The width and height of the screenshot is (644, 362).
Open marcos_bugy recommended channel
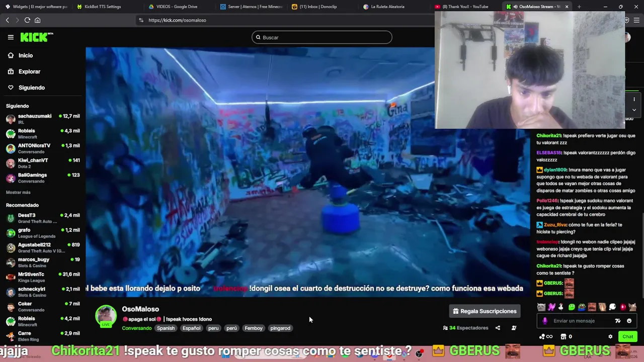[43, 262]
